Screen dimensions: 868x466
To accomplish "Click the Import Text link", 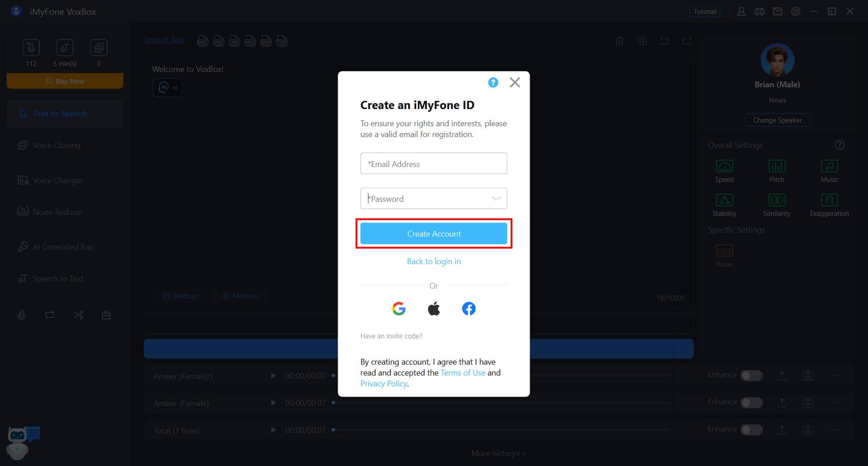I will 165,40.
